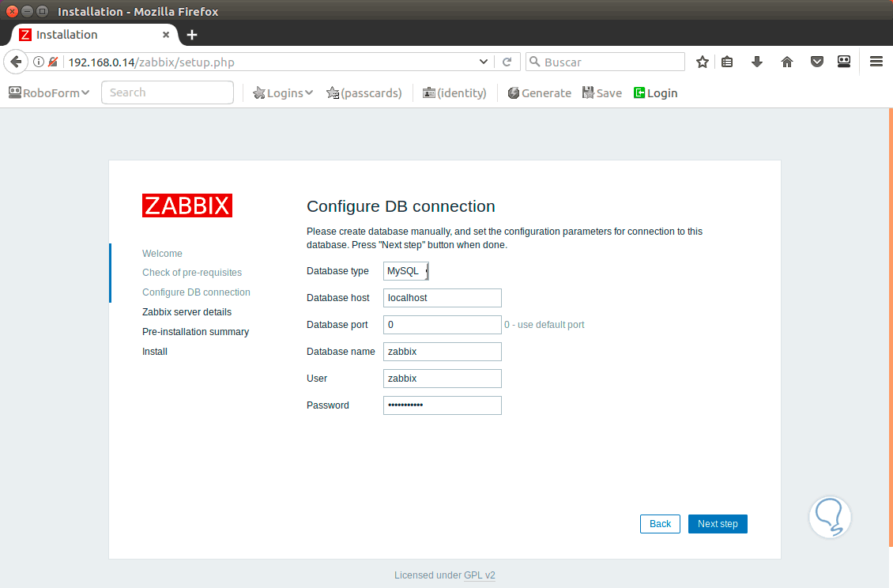The height and width of the screenshot is (588, 893).
Task: Open site information icon in URL bar
Action: tap(38, 62)
